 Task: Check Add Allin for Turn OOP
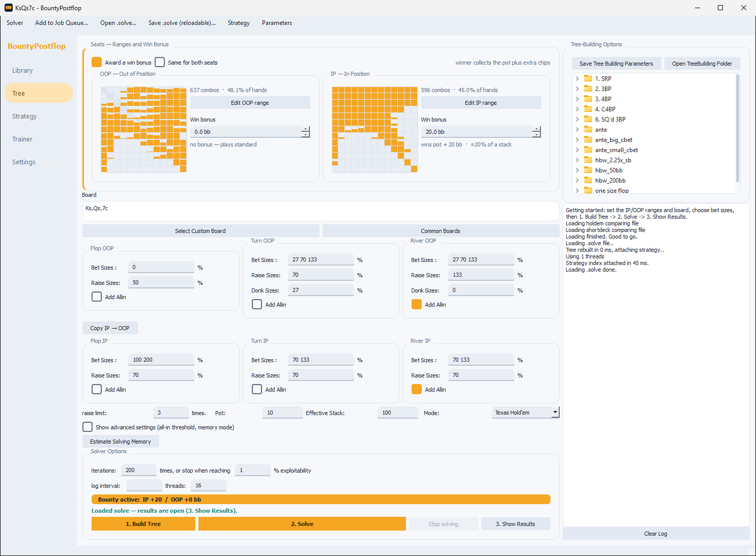[x=257, y=304]
